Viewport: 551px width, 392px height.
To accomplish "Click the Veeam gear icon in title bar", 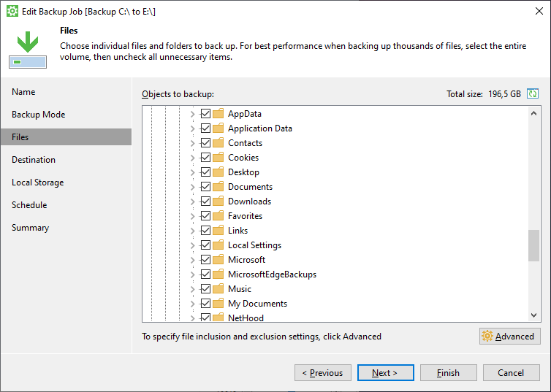I will pyautogui.click(x=12, y=11).
